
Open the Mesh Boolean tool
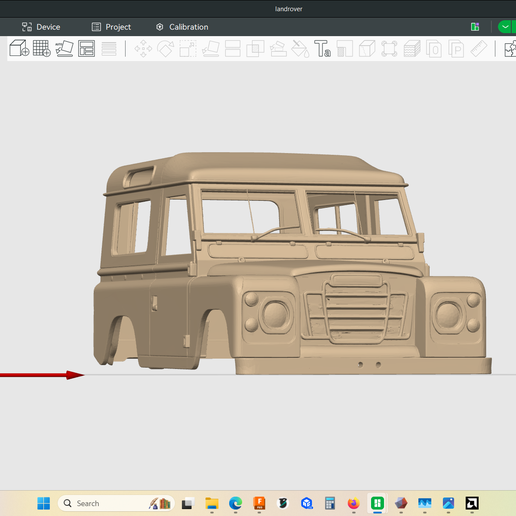click(x=255, y=49)
